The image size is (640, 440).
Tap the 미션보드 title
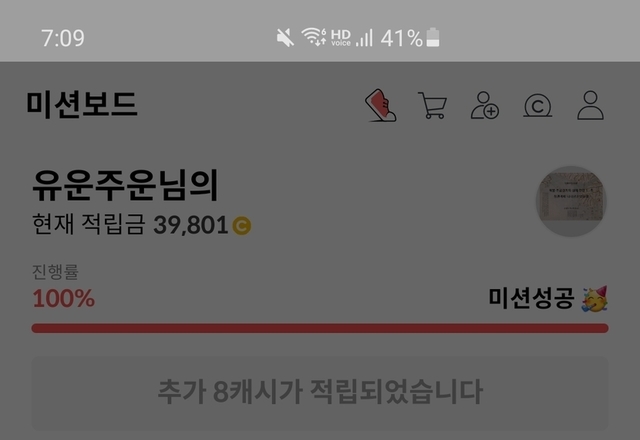(82, 105)
